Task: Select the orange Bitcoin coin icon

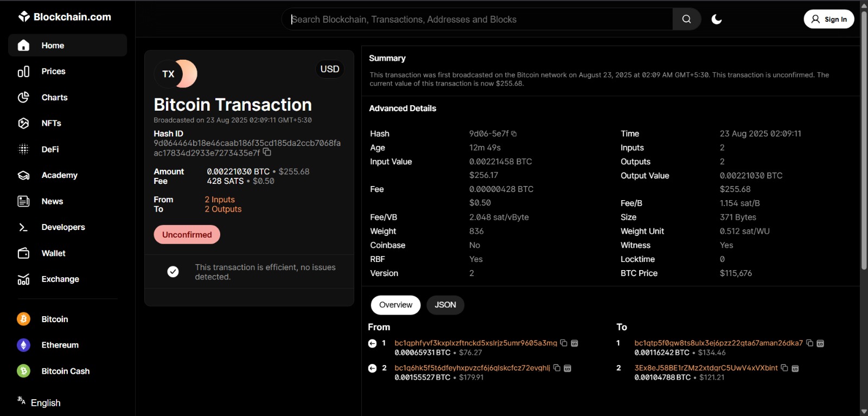Action: (23, 319)
